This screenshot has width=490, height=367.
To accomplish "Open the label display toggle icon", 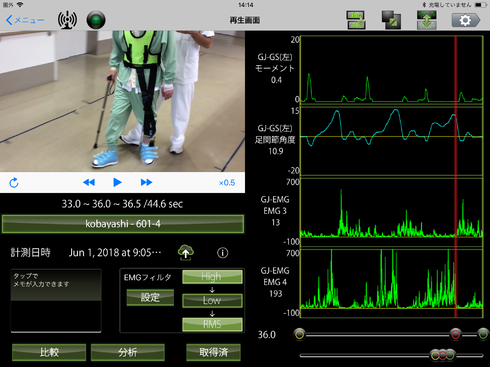I will 356,20.
